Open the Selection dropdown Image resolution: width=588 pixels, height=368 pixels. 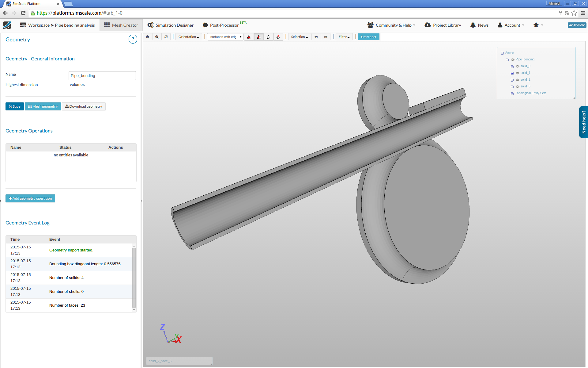pyautogui.click(x=300, y=37)
